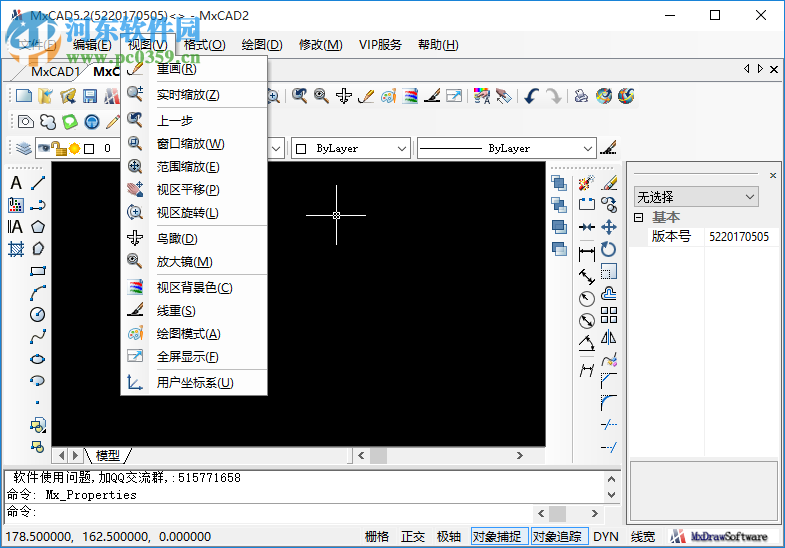Choose 用户坐标系(U) menu item
785x548 pixels.
tap(194, 383)
